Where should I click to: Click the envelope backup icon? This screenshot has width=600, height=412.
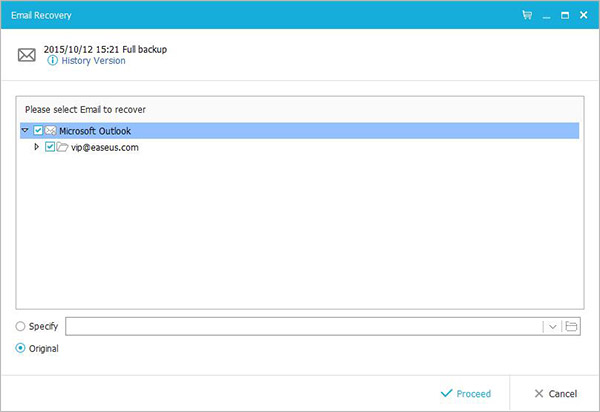[27, 55]
